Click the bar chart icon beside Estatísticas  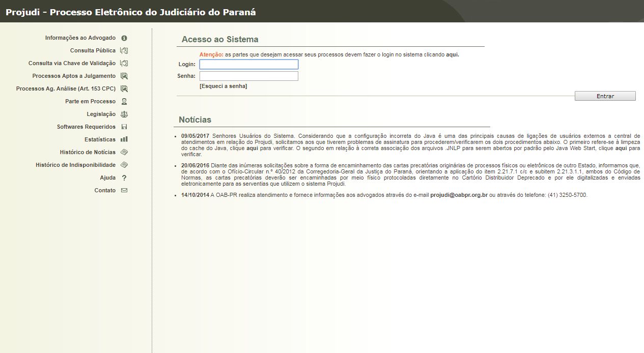pos(124,139)
